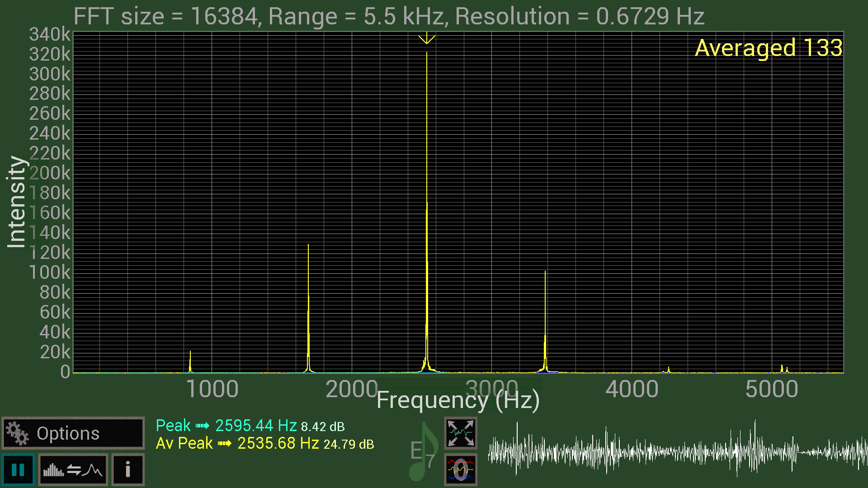Open the stored traces icon showing 0
Viewport: 868px width, 488px height.
point(460,470)
